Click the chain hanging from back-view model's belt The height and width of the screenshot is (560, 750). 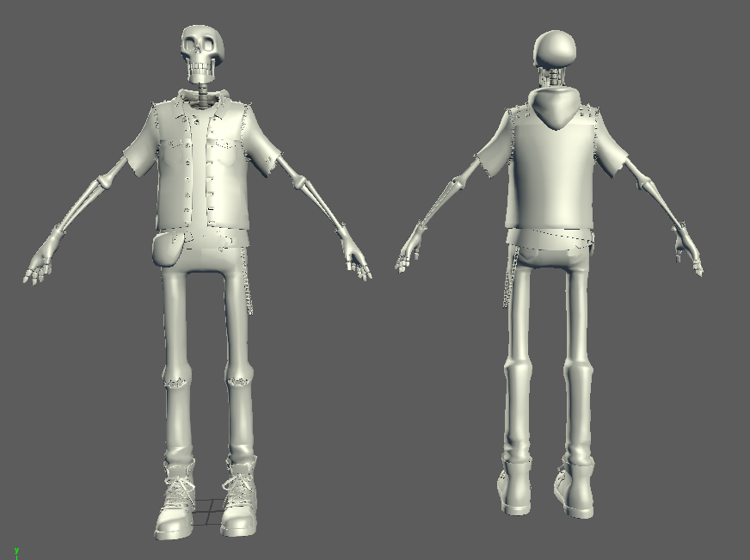(x=509, y=276)
